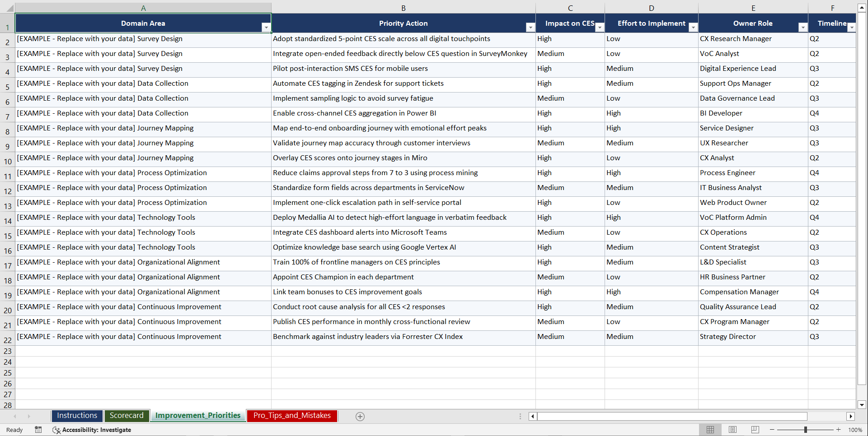Click the Record Macro status bar icon
868x436 pixels.
click(x=38, y=430)
